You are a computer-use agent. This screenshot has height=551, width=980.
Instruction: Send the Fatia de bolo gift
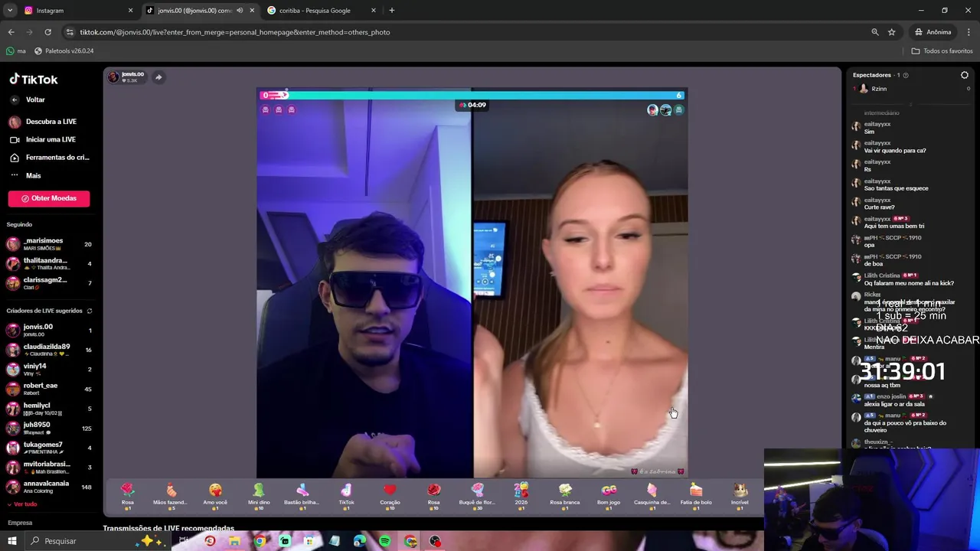click(x=696, y=494)
